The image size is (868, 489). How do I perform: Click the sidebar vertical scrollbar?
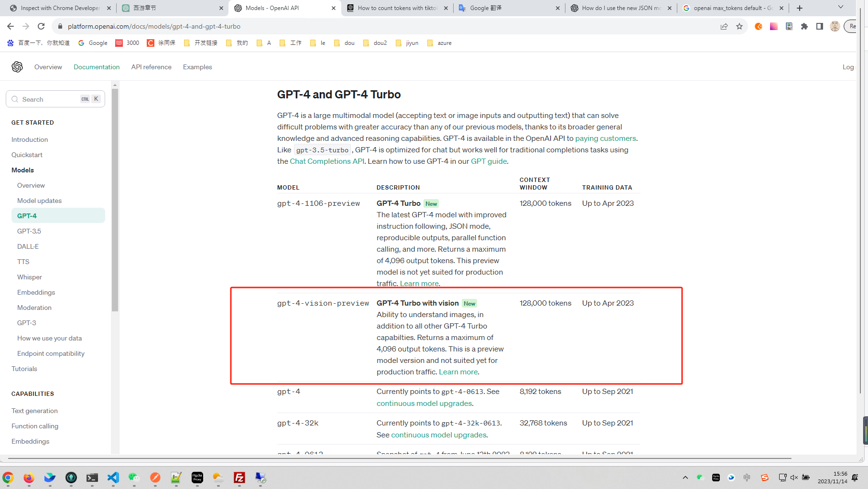(x=115, y=201)
